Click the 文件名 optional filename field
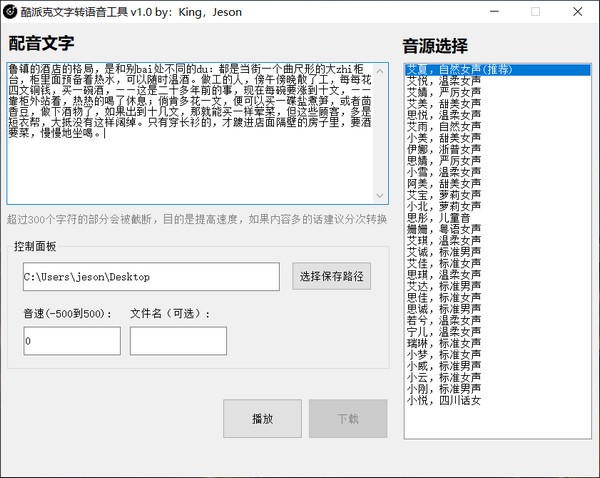The image size is (600, 478). (177, 341)
